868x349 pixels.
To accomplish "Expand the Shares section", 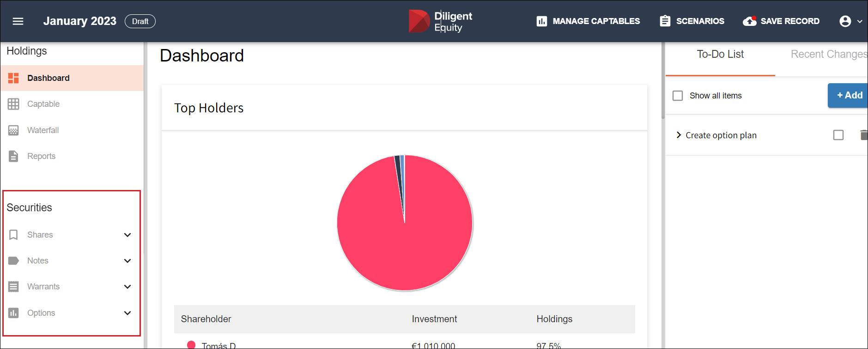I will tap(127, 235).
